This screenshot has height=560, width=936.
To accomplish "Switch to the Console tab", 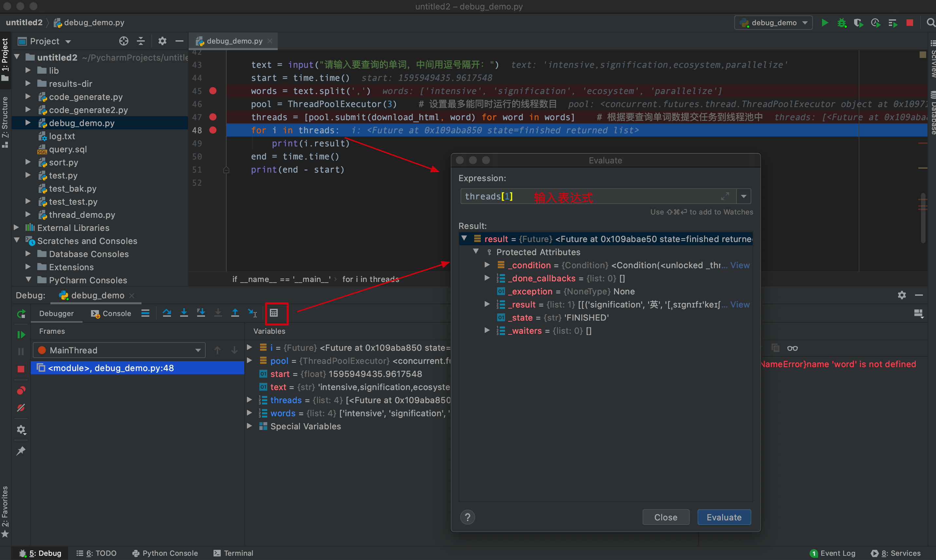I will [x=111, y=314].
